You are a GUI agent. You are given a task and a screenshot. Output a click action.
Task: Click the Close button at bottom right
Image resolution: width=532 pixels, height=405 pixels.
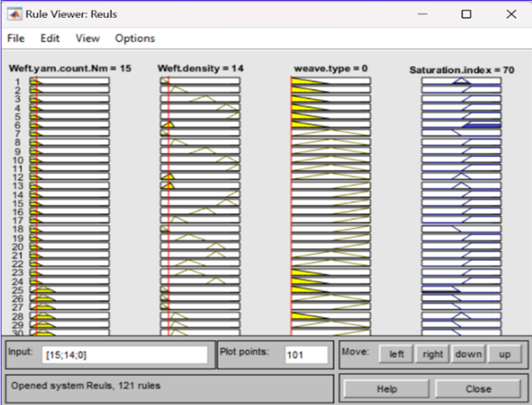[x=478, y=389]
